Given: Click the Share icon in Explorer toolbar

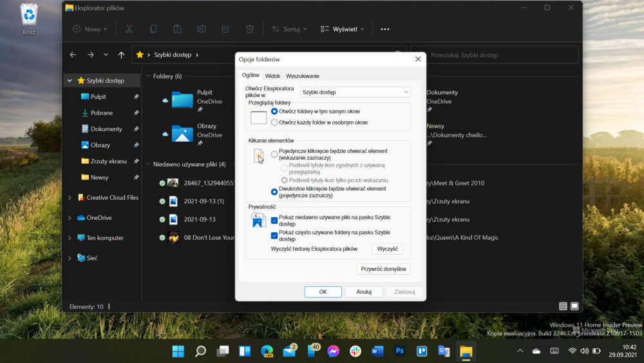Looking at the screenshot, I should click(x=225, y=29).
